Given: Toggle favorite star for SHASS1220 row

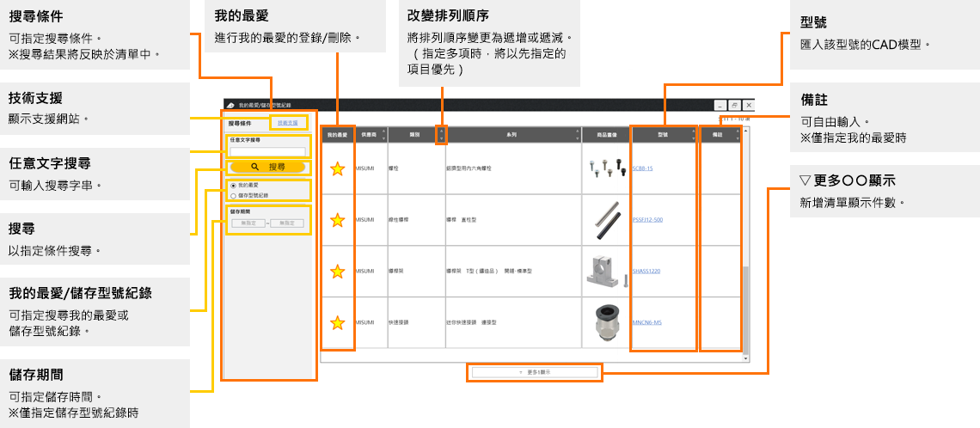Looking at the screenshot, I should pyautogui.click(x=338, y=272).
